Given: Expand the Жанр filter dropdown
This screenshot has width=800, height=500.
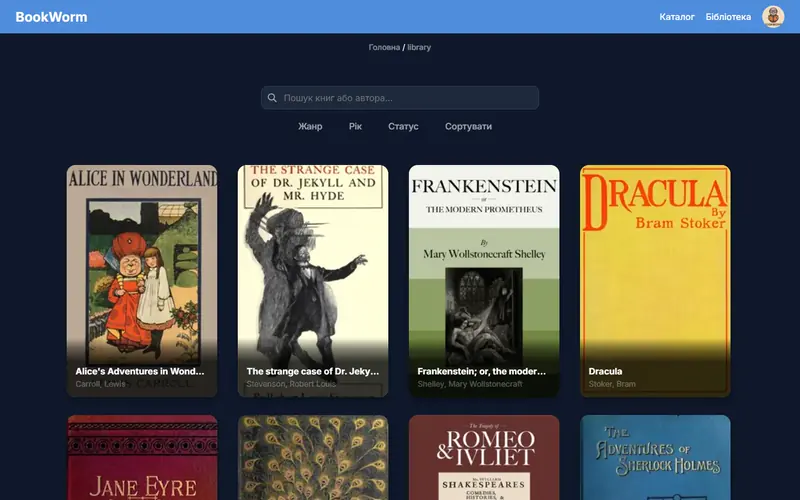Looking at the screenshot, I should click(310, 126).
